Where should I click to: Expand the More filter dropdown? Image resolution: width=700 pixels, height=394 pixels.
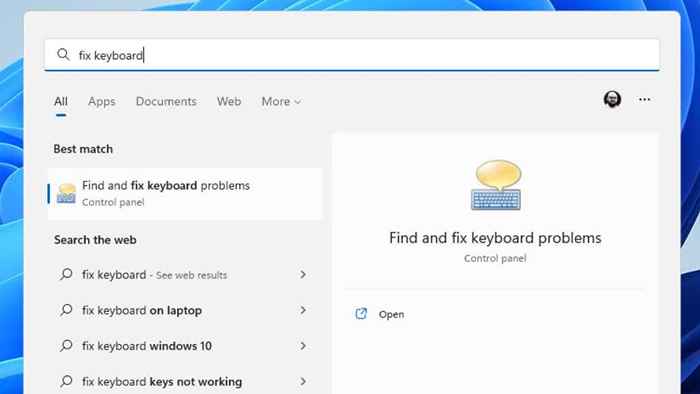click(x=281, y=102)
